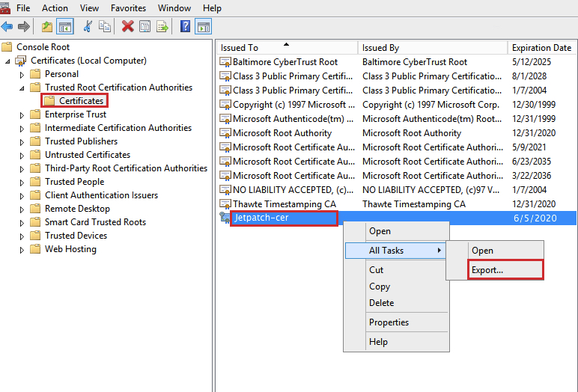Click the expiration date 5/12/2025
This screenshot has width=578, height=392.
tap(531, 62)
